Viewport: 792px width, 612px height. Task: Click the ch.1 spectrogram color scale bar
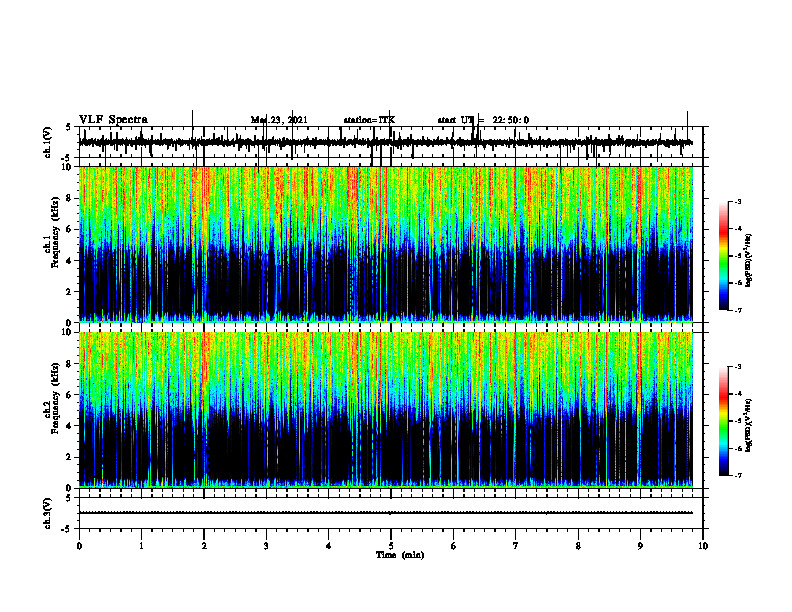tap(724, 255)
